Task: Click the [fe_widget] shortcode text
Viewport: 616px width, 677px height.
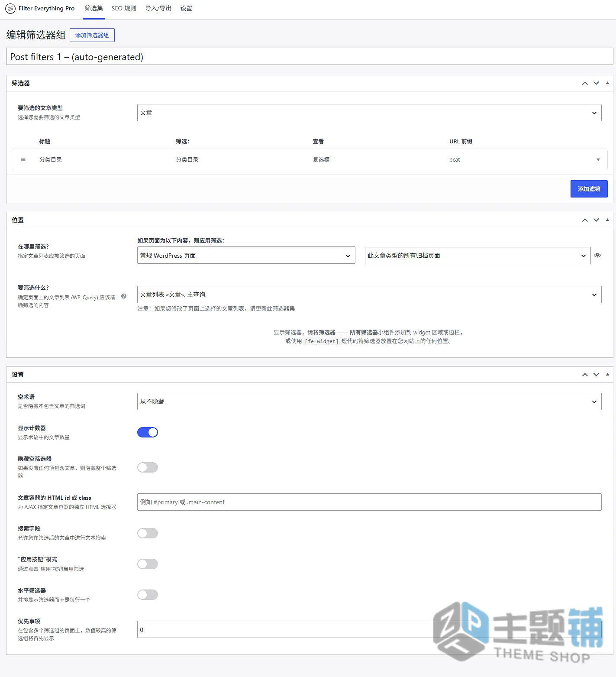Action: 322,341
